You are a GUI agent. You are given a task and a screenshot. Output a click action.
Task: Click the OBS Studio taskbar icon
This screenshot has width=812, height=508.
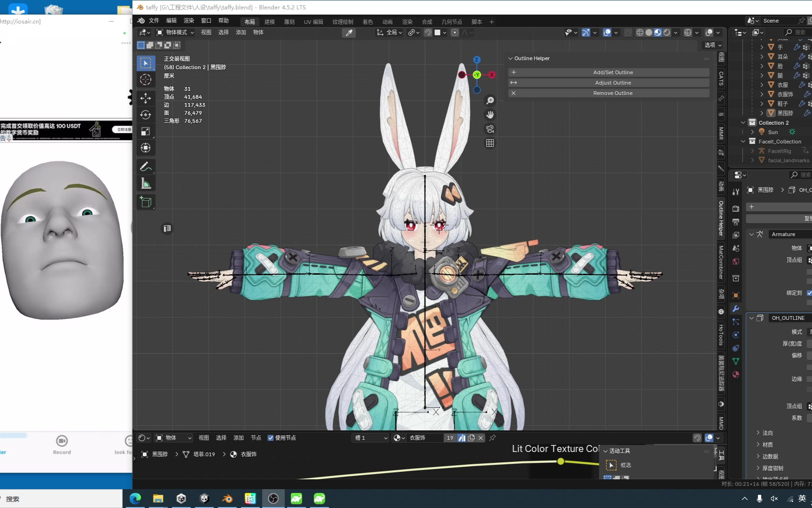273,499
